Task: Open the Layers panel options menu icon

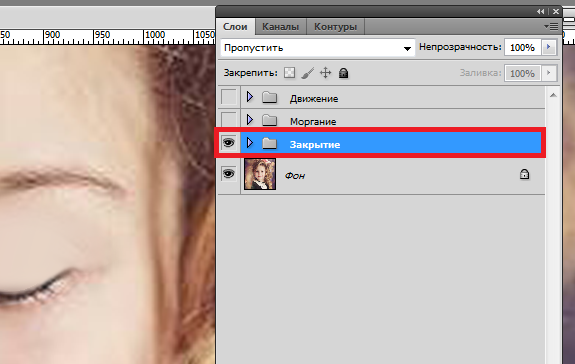Action: coord(551,26)
